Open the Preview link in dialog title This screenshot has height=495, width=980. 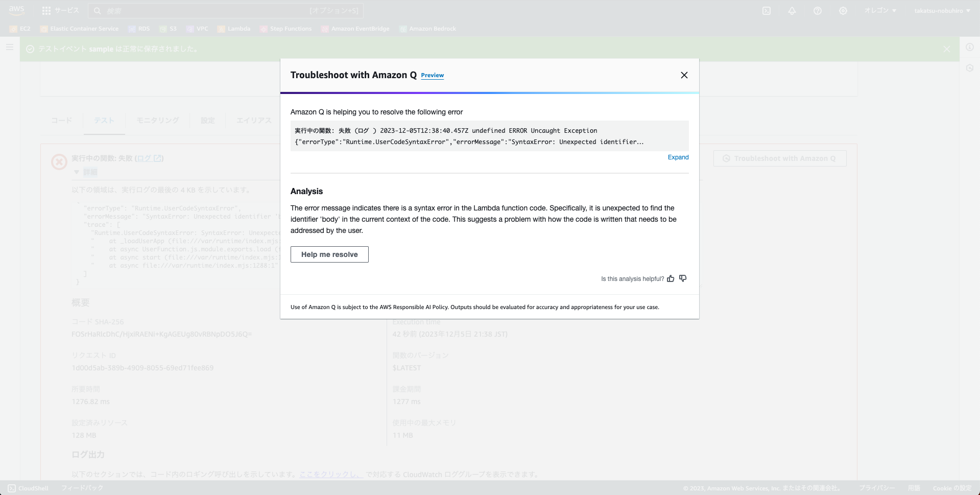tap(433, 75)
